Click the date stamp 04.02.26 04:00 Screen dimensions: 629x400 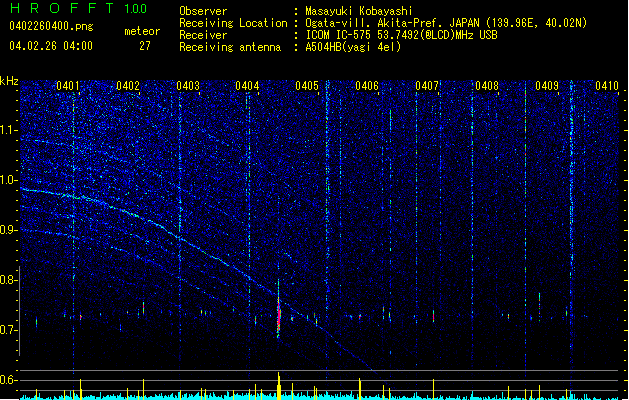[51, 46]
